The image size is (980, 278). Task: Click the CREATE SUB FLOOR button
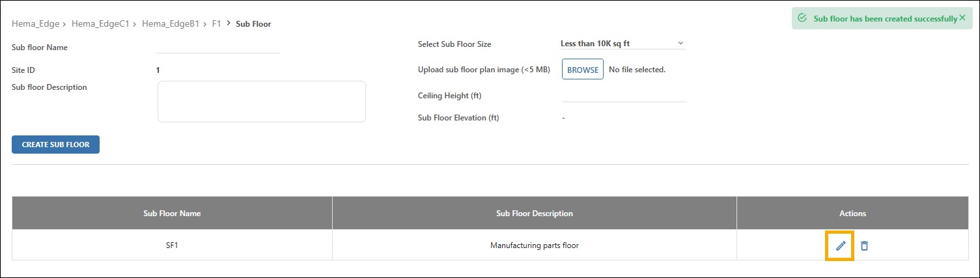(55, 145)
